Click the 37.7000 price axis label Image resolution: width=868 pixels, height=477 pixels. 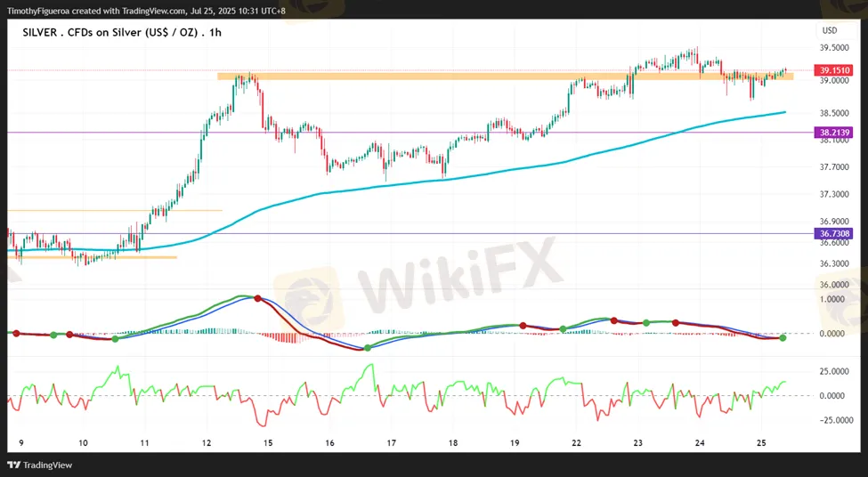pyautogui.click(x=834, y=166)
